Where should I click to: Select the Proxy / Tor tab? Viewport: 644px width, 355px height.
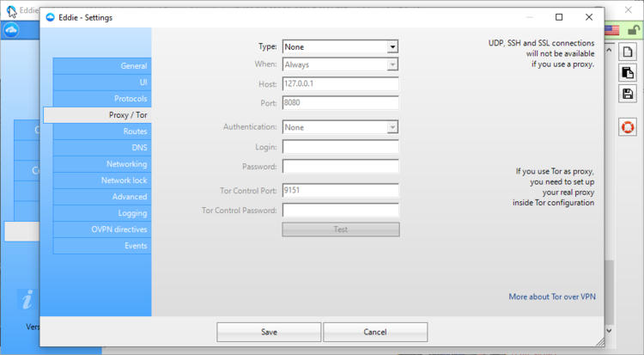[x=97, y=115]
